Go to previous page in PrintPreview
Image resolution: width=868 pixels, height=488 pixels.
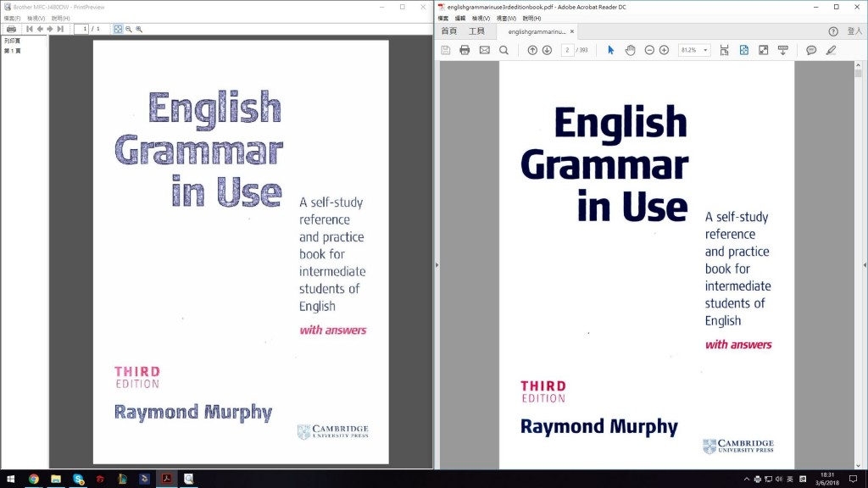tap(40, 29)
